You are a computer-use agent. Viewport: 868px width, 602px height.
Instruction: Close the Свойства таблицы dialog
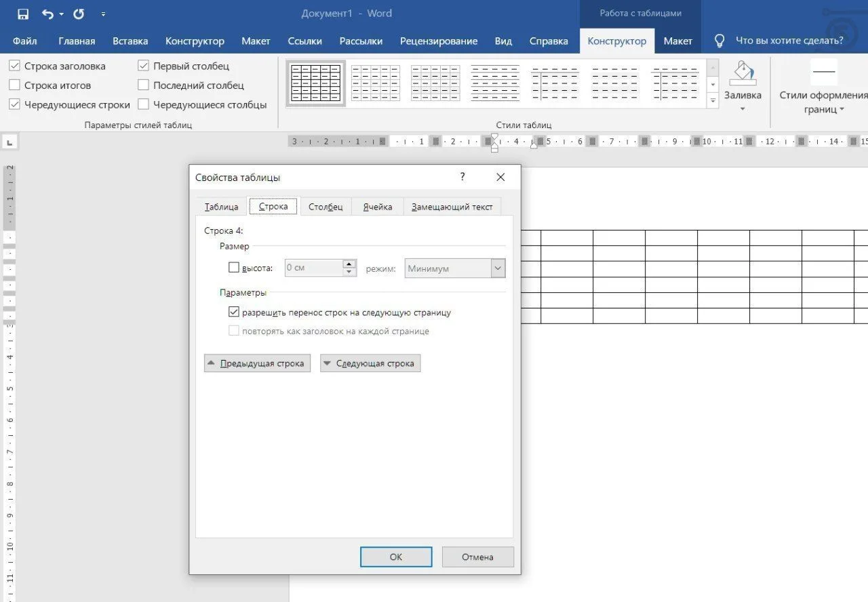click(500, 177)
